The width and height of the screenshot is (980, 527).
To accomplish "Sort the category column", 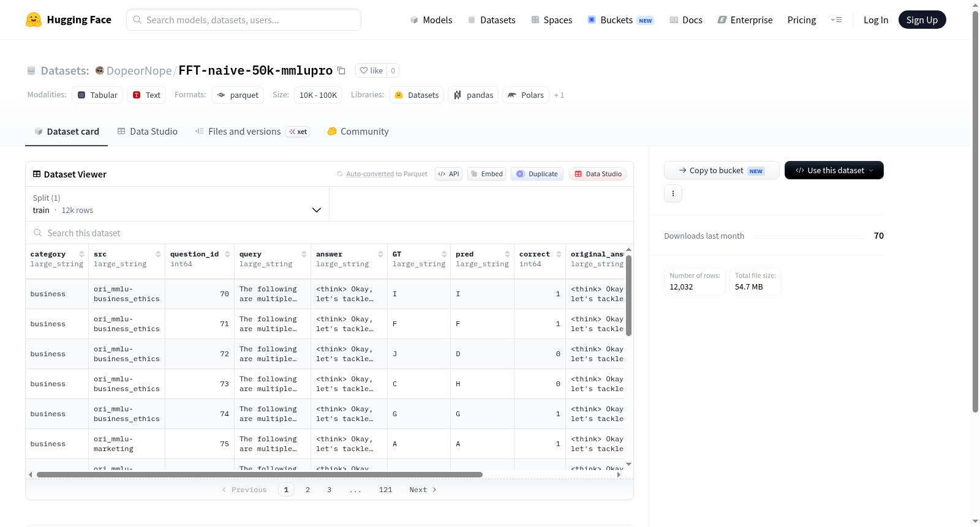I will tap(81, 254).
